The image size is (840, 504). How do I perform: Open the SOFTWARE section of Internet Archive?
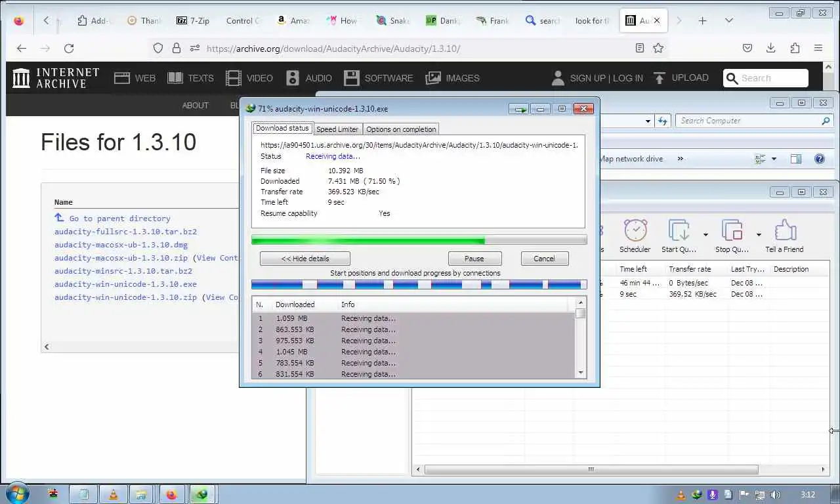[379, 78]
